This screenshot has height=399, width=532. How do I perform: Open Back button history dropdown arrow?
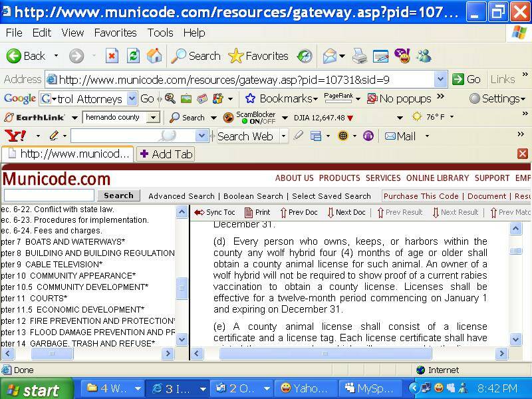(x=57, y=56)
